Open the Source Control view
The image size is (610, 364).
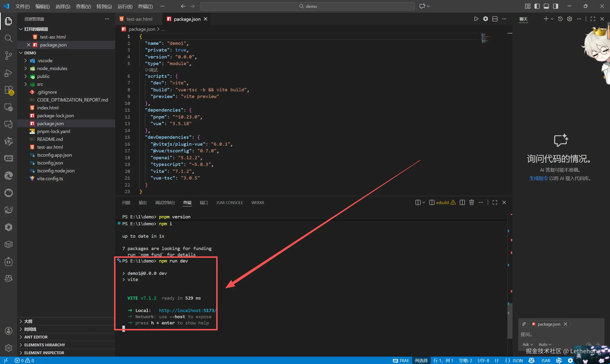tap(8, 56)
